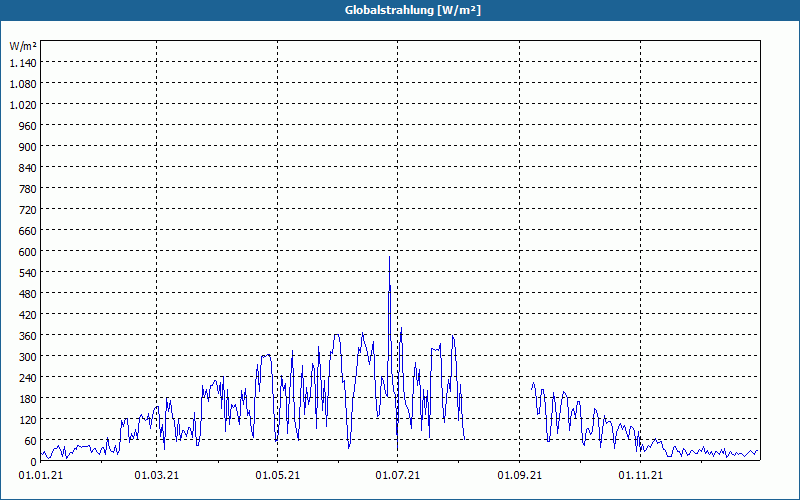Select the 01.01.21 date label

(x=41, y=476)
